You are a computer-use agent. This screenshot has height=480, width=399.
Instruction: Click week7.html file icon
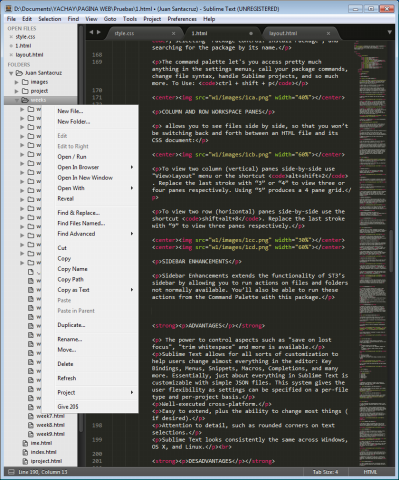[31, 416]
